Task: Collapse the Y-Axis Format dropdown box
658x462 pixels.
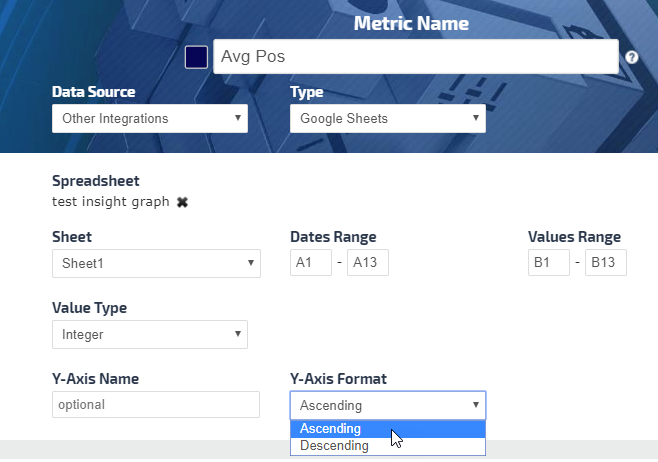Action: (x=388, y=405)
